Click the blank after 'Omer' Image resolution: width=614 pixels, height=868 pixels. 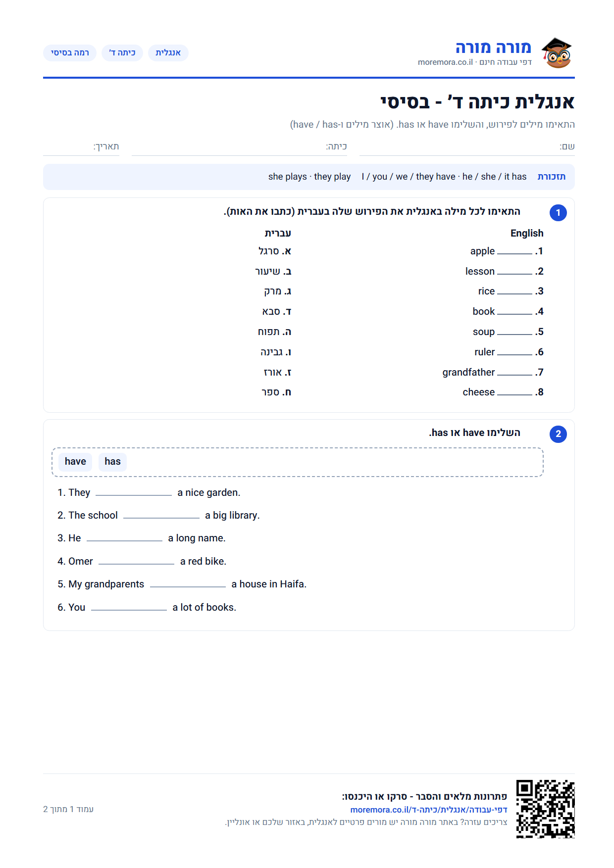pos(137,562)
